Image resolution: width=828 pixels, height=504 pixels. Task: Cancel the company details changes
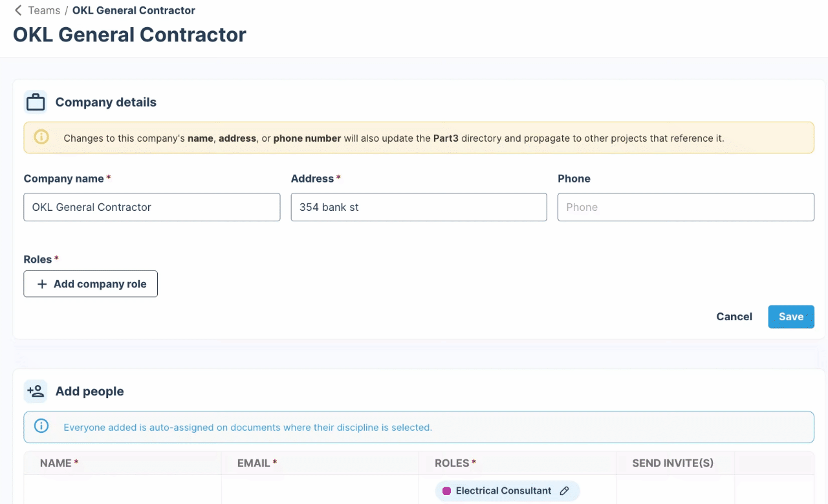pyautogui.click(x=734, y=316)
